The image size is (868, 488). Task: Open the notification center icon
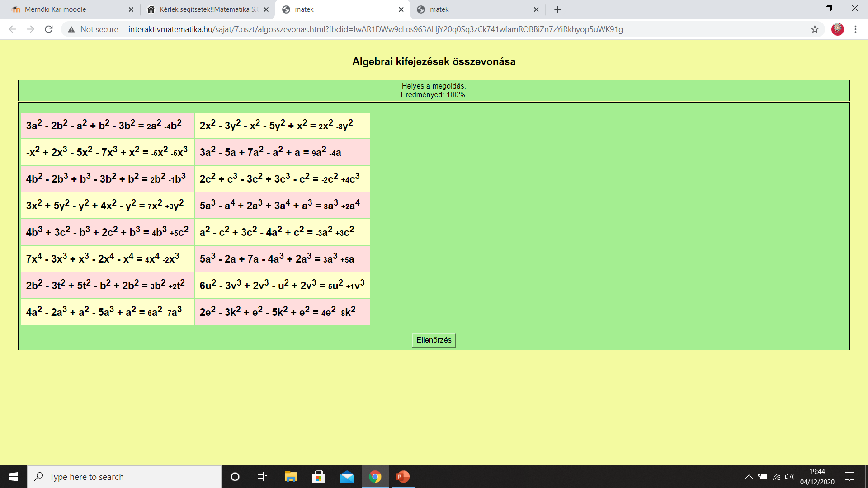click(x=849, y=477)
